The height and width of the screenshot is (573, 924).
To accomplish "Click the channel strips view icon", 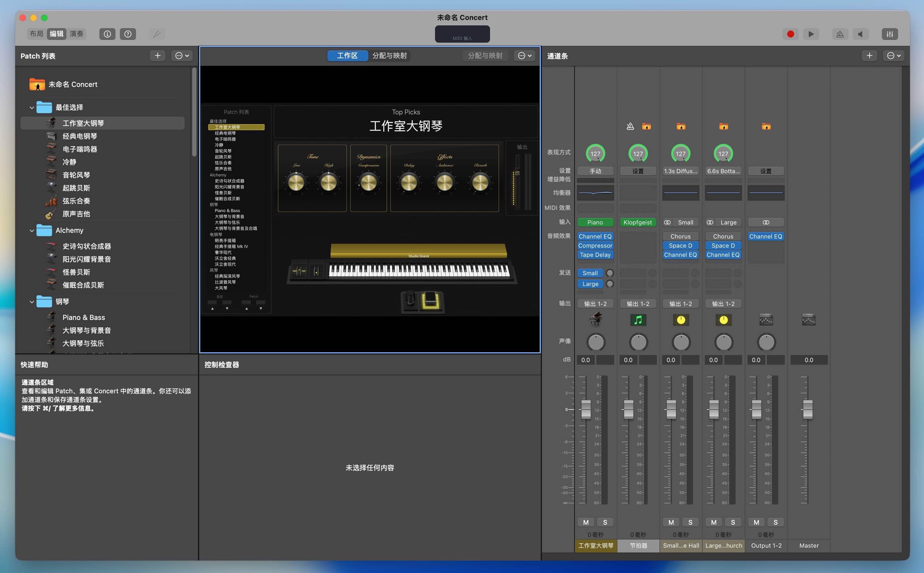I will click(890, 34).
